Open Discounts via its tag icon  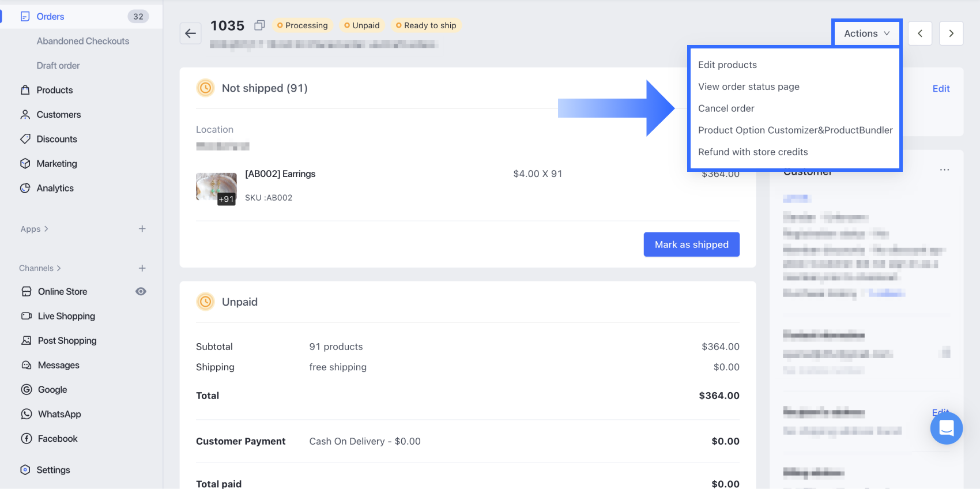pyautogui.click(x=25, y=139)
